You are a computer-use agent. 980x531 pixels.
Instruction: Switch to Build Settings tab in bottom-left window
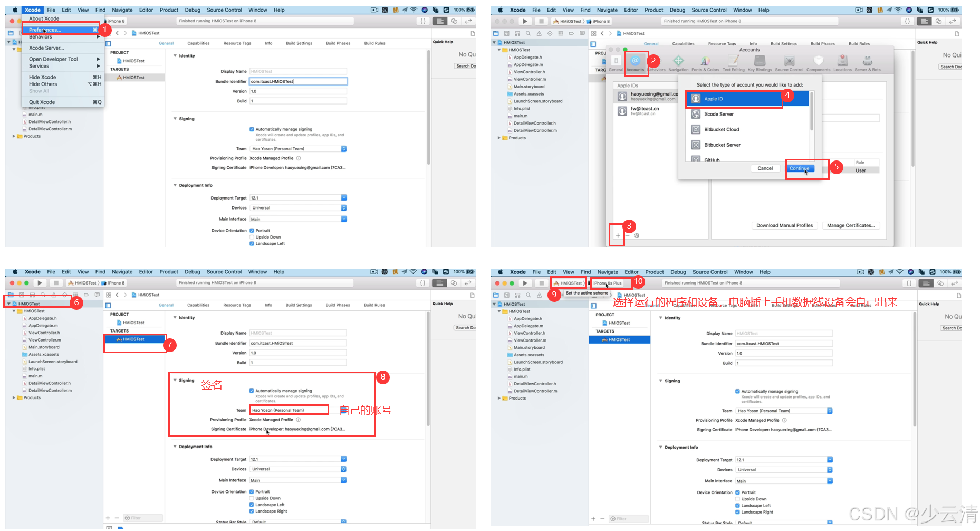[299, 305]
